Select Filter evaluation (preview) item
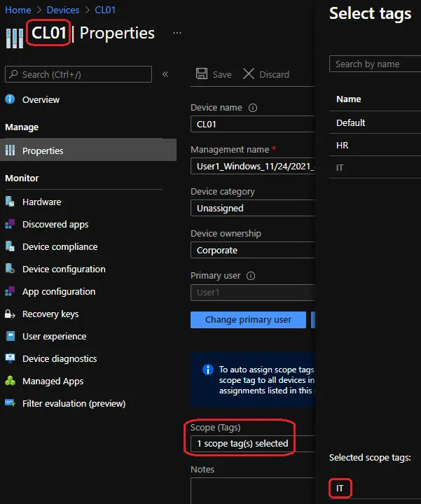 click(74, 403)
